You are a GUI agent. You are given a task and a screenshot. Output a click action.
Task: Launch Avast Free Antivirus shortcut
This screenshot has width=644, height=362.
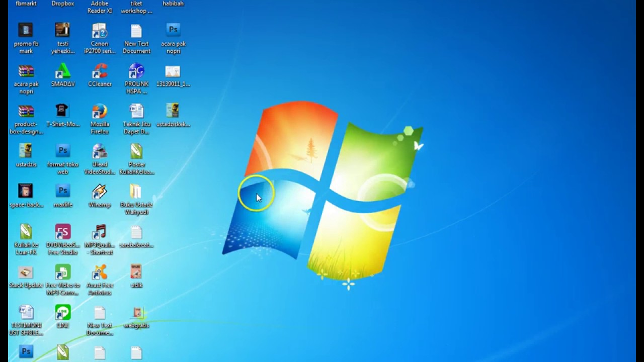click(100, 272)
